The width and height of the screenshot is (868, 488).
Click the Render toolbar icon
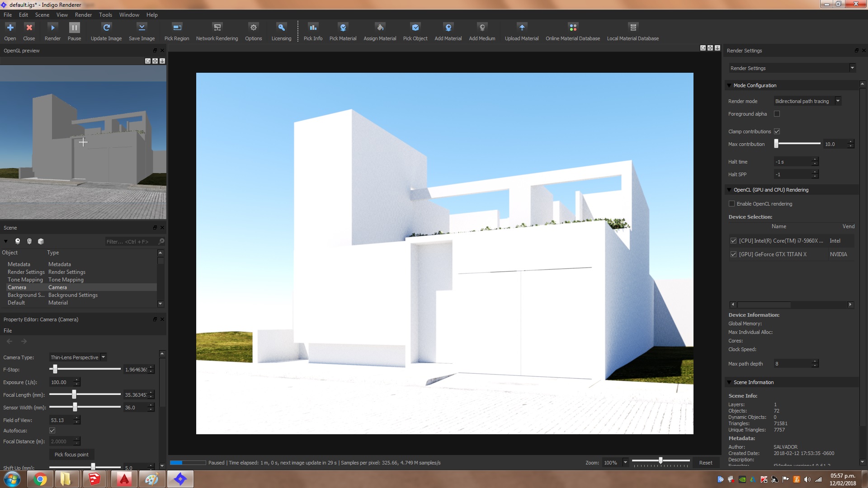(52, 28)
